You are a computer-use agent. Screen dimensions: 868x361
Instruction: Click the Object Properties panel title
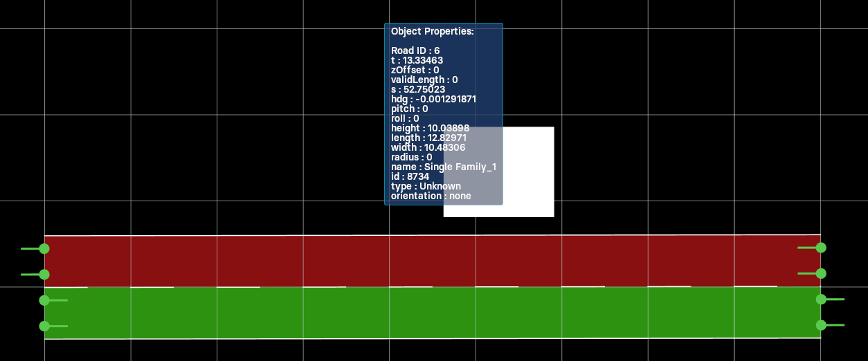pyautogui.click(x=432, y=32)
